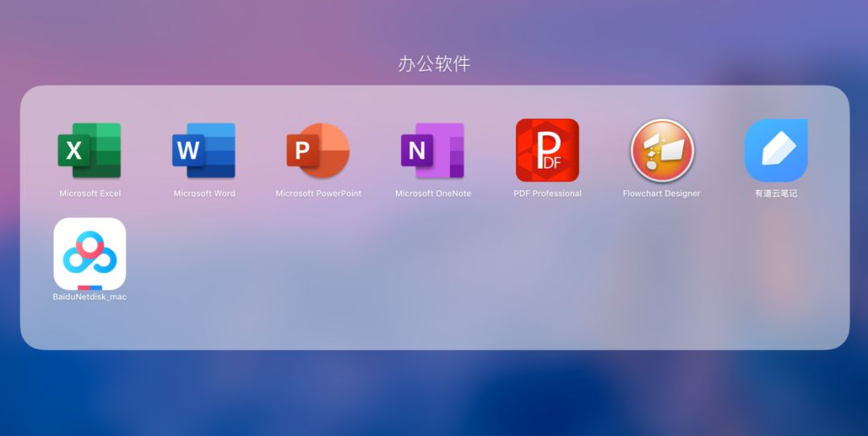Click the 'Microsoft Word' text label

coord(204,194)
